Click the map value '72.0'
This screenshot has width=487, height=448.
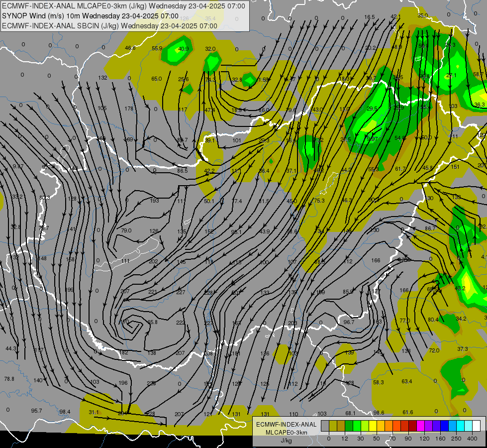(434, 350)
